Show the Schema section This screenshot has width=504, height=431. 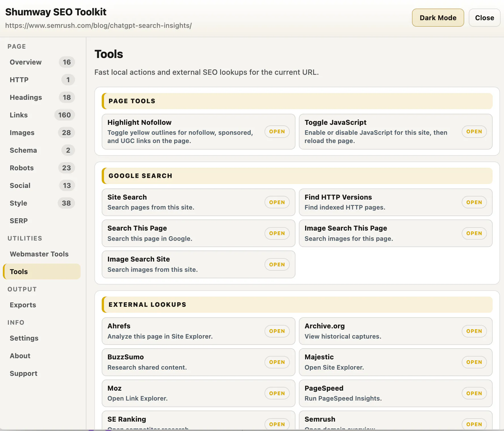pos(42,150)
